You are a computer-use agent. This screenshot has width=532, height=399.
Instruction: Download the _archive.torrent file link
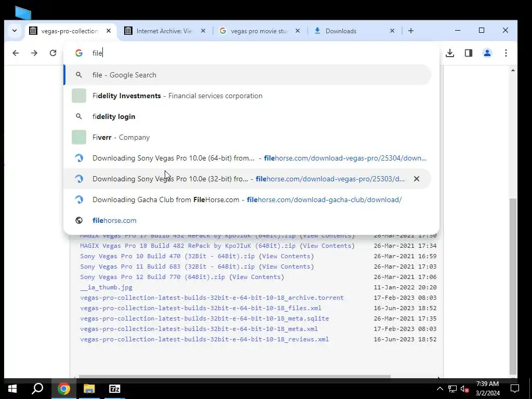tap(212, 298)
